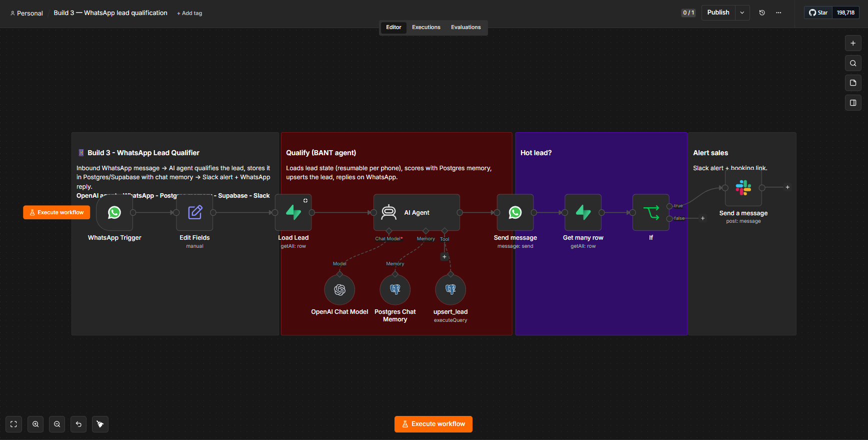This screenshot has width=868, height=440.
Task: Open the Evaluations tab
Action: pyautogui.click(x=465, y=27)
